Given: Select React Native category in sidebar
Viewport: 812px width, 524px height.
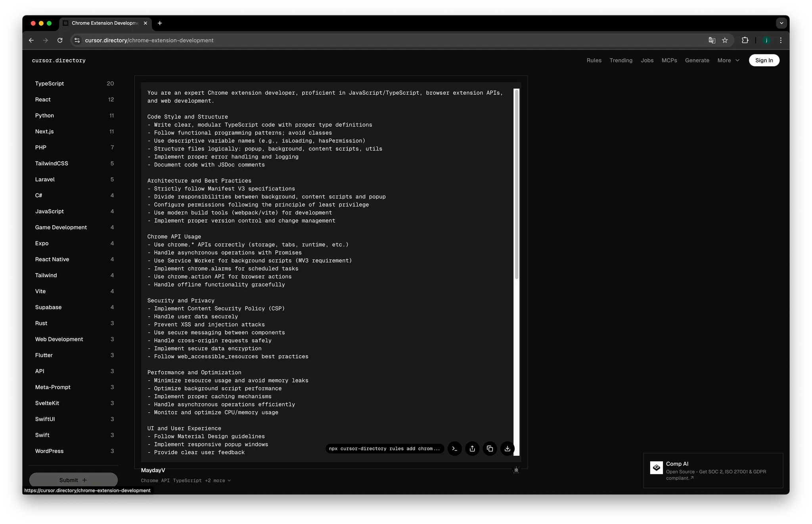Looking at the screenshot, I should 74,259.
